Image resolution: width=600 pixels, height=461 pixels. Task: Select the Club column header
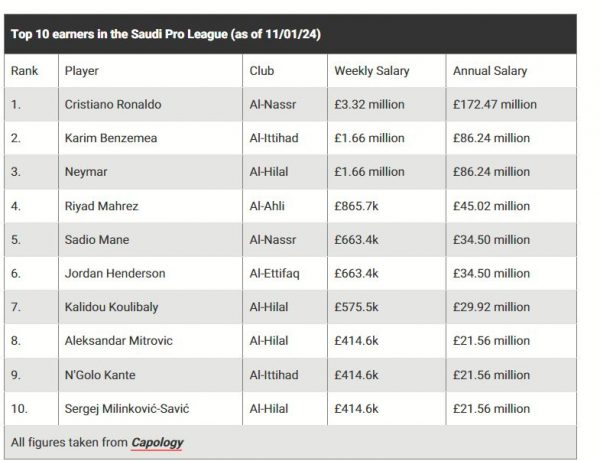click(261, 71)
